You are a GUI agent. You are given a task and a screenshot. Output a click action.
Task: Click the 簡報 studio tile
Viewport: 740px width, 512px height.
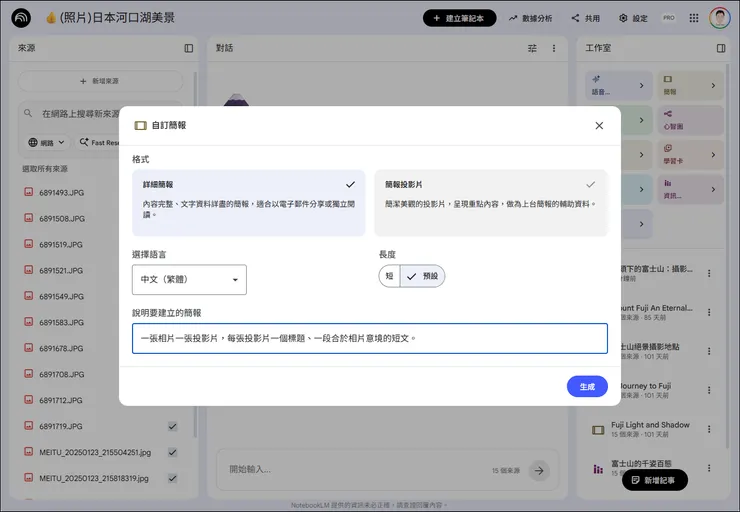[x=690, y=85]
